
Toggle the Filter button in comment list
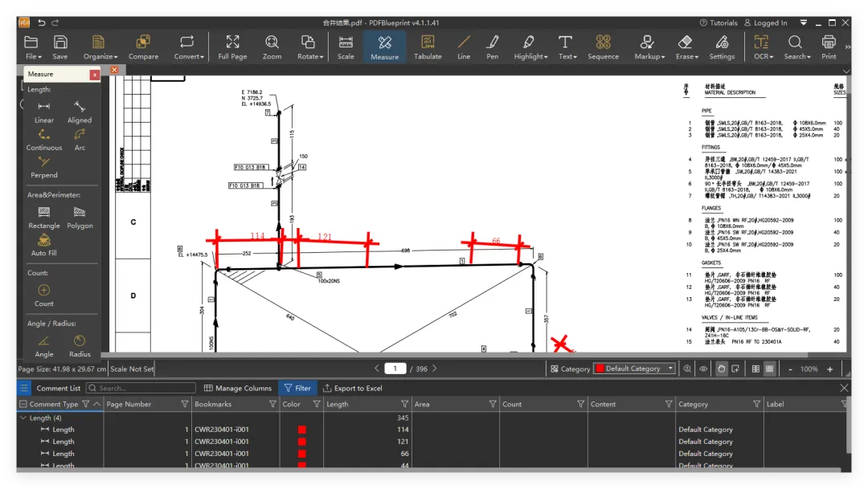298,389
